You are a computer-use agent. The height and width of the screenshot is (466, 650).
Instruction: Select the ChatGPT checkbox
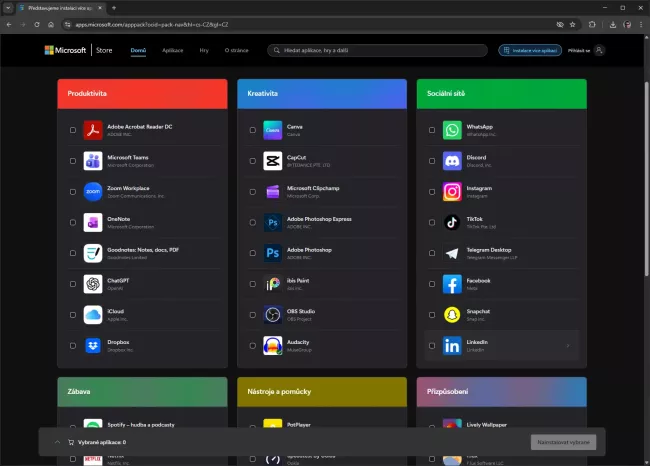click(x=73, y=284)
